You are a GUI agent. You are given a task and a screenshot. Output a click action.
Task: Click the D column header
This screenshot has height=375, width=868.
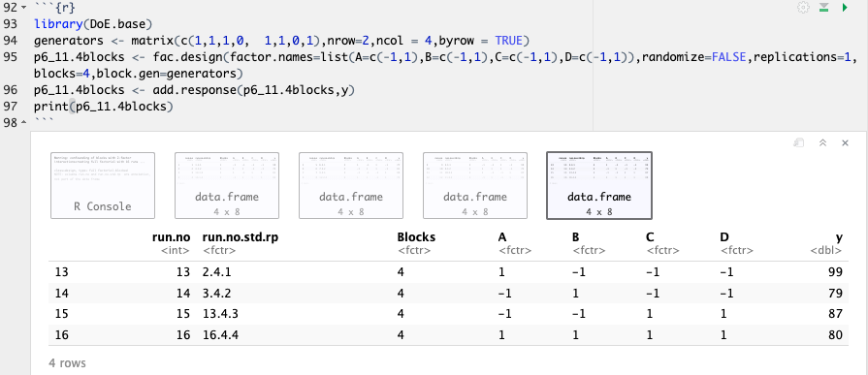click(x=724, y=237)
